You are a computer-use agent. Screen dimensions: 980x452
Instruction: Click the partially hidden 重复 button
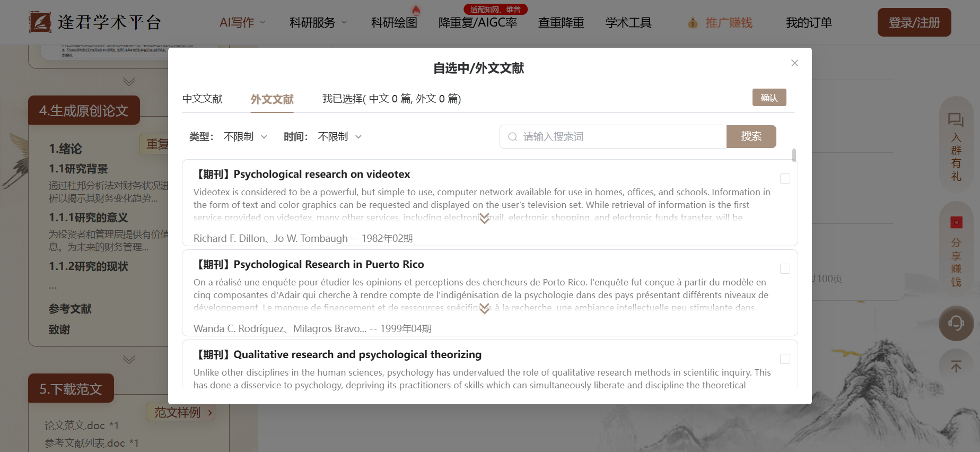click(154, 144)
